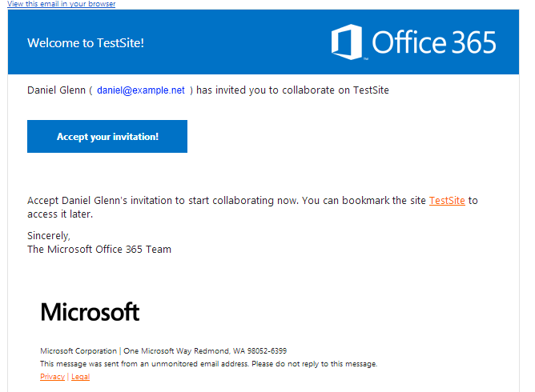The height and width of the screenshot is (392, 535).
Task: Click the Microsoft logo in the footer
Action: pos(90,312)
